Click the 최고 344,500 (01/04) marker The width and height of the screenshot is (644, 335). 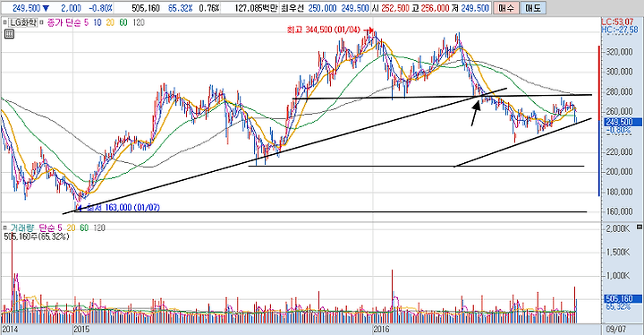324,30
